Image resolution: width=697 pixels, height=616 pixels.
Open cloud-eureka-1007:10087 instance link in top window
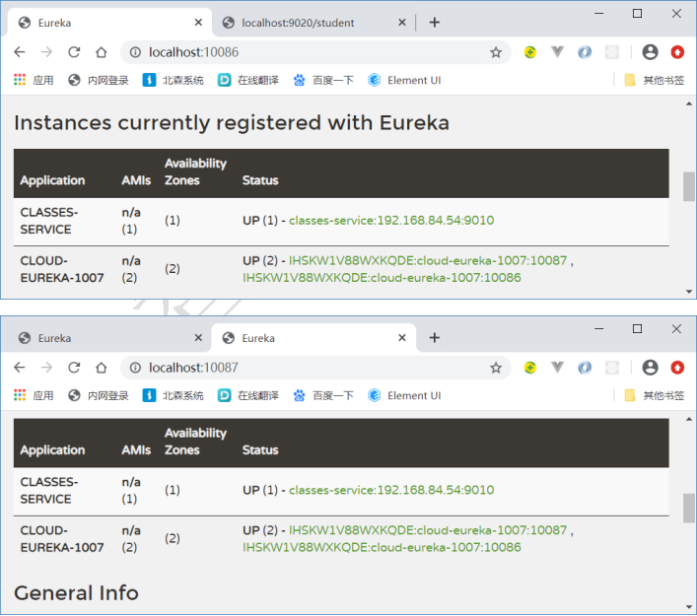coord(428,260)
